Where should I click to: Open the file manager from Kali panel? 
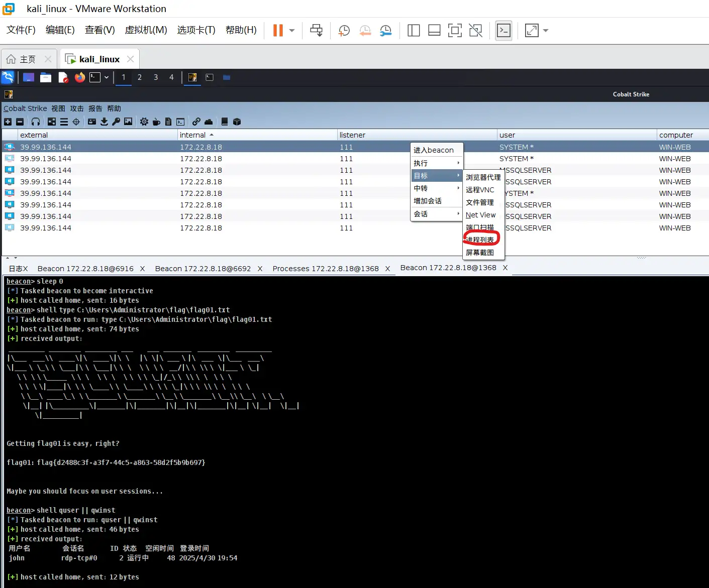(46, 77)
